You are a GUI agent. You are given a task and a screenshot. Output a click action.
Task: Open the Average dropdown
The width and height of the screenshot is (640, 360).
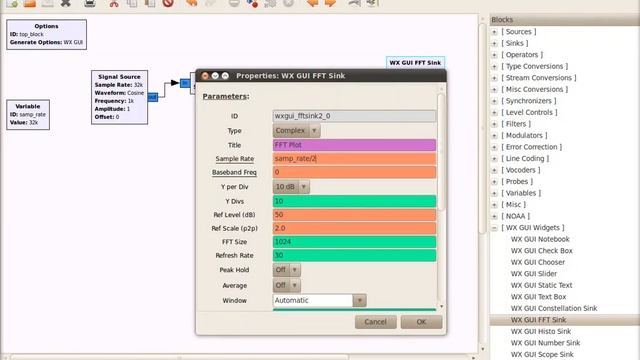tap(287, 285)
